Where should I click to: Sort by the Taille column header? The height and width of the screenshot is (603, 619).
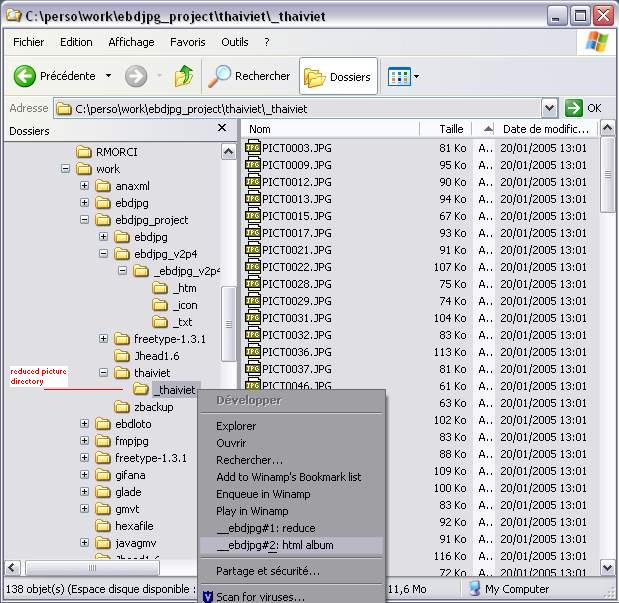point(446,129)
